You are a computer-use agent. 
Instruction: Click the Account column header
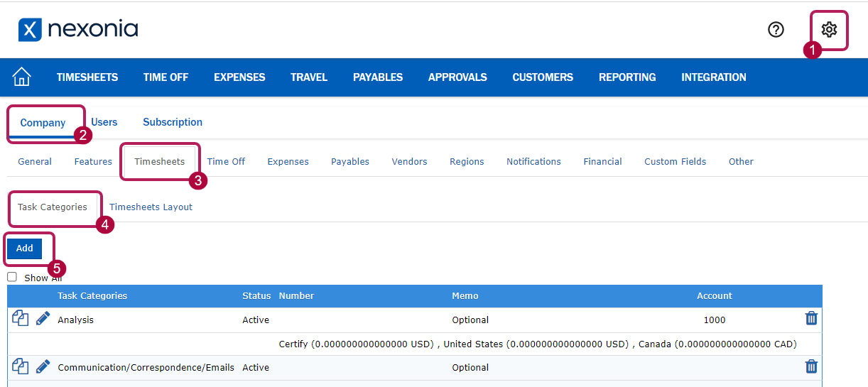tap(715, 296)
